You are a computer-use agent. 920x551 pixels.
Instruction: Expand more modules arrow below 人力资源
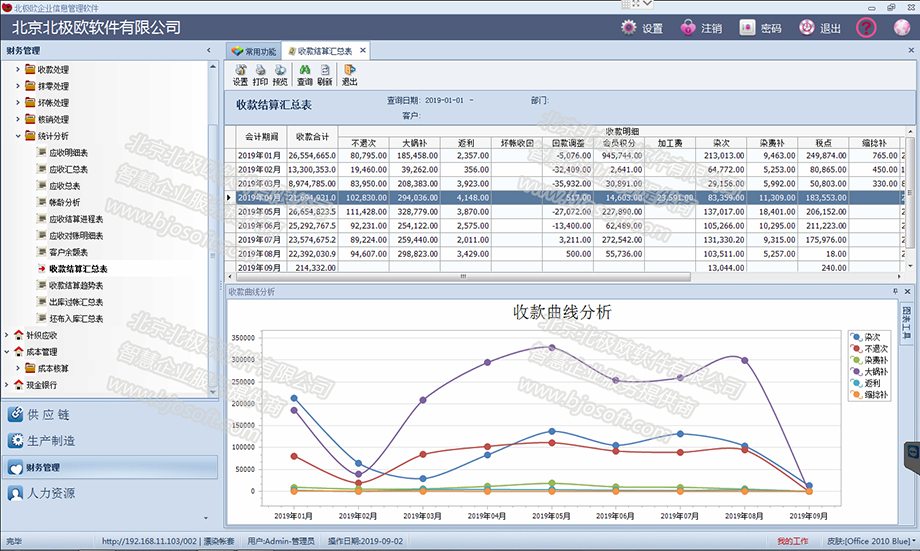click(x=206, y=518)
